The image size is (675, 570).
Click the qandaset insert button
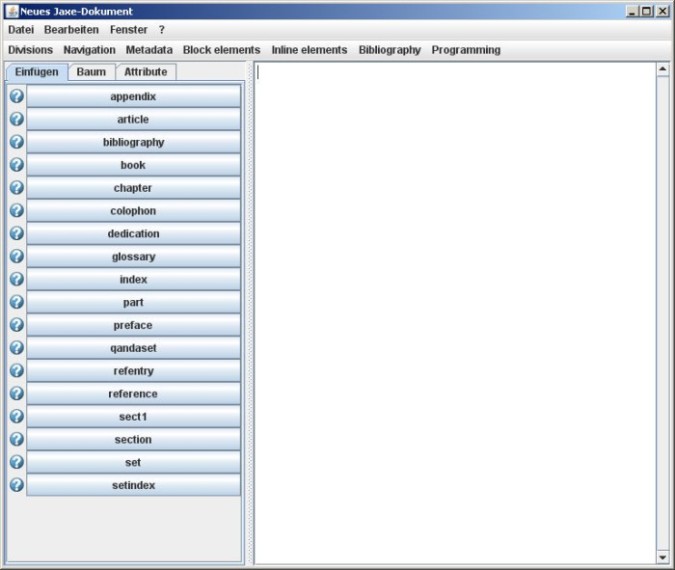[x=133, y=349]
